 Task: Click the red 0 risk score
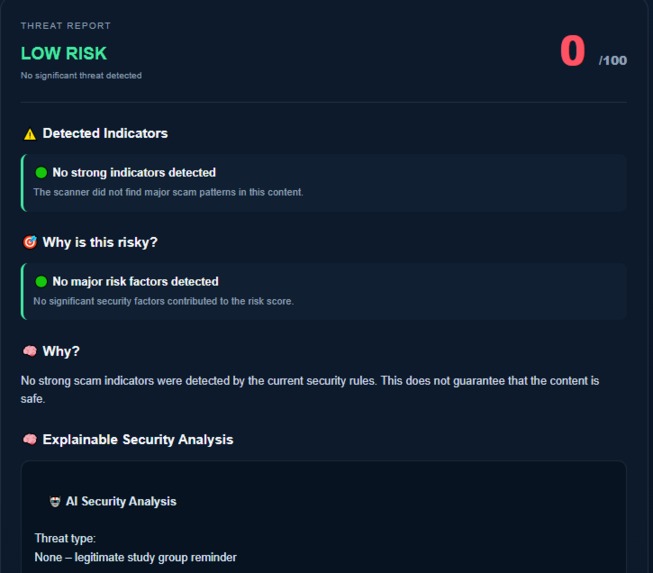tap(573, 50)
